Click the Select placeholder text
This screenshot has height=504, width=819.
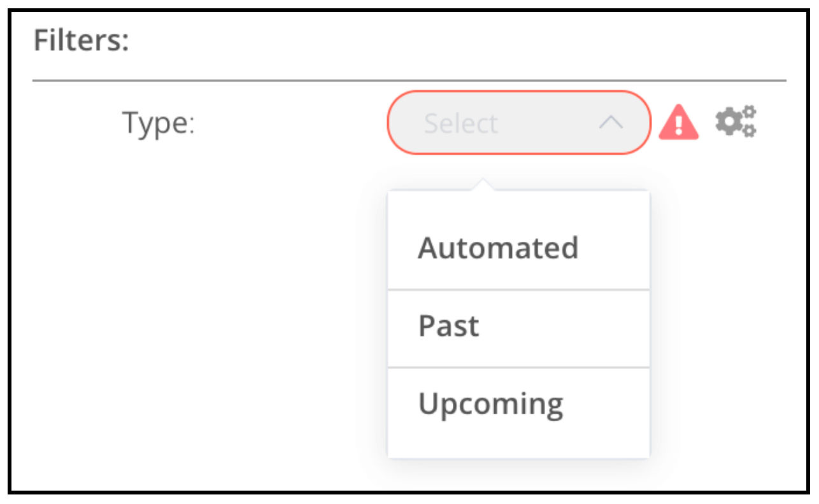460,123
